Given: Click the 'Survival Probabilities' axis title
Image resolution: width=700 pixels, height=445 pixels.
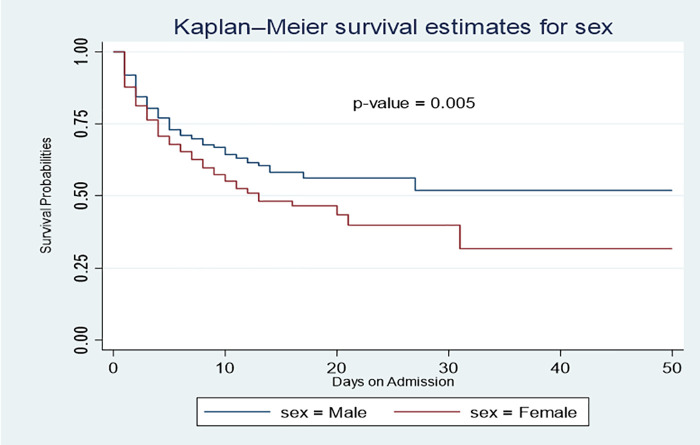Looking at the screenshot, I should click(46, 195).
